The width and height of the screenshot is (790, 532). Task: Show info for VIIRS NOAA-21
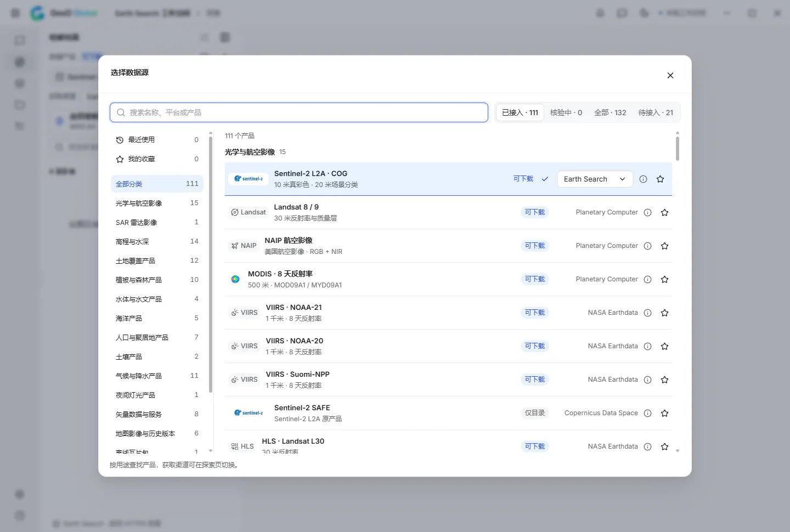click(647, 313)
